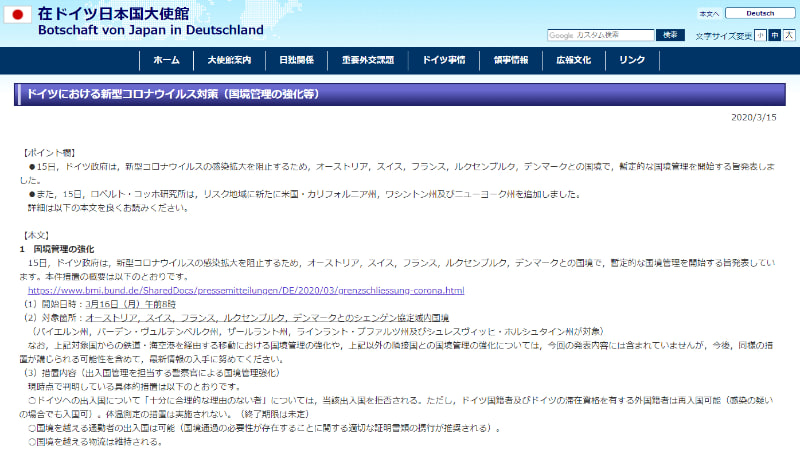Open the bmi.bund.de press release link
The height and width of the screenshot is (454, 800).
point(246,290)
